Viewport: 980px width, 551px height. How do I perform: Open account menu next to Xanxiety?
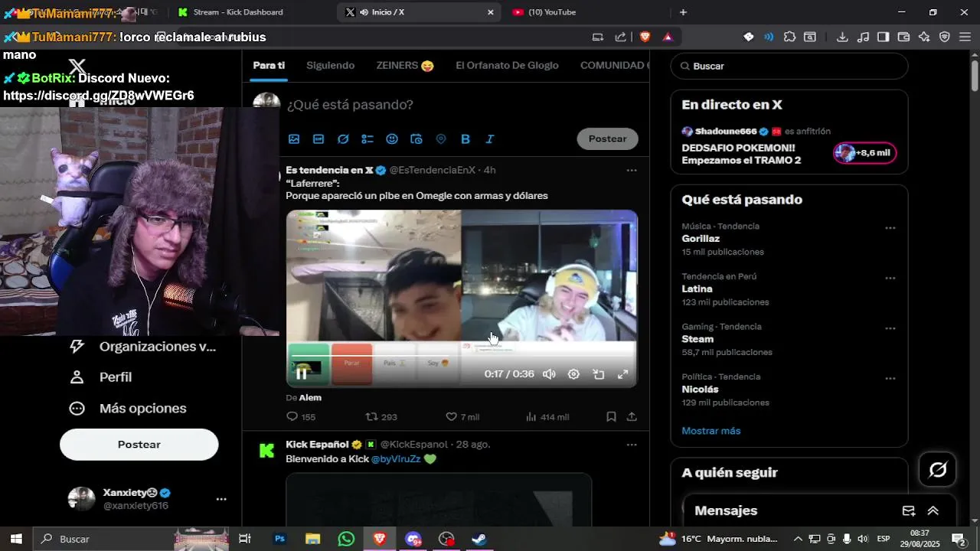tap(221, 499)
